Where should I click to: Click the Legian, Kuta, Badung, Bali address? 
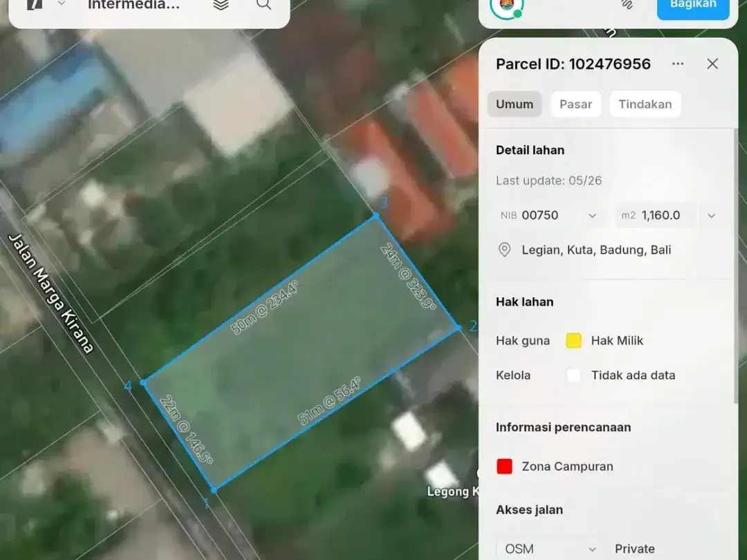pos(596,250)
